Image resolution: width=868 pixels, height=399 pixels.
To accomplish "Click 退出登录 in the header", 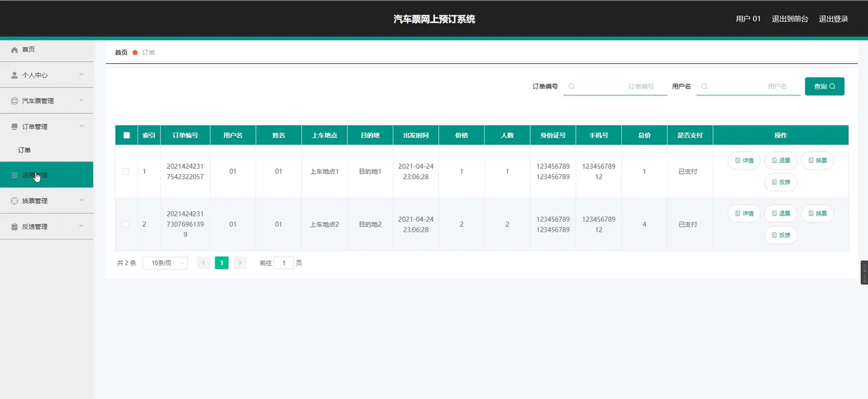I will pos(834,19).
